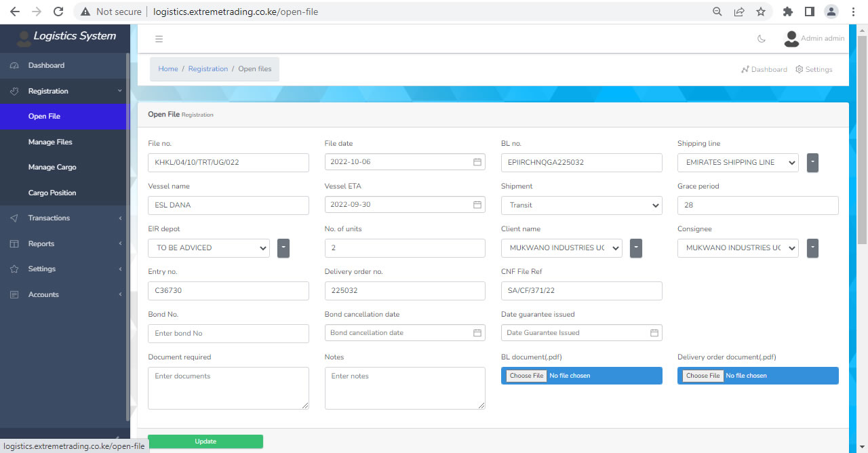Open Manage Cargo in sidebar
Image resolution: width=868 pixels, height=453 pixels.
52,168
